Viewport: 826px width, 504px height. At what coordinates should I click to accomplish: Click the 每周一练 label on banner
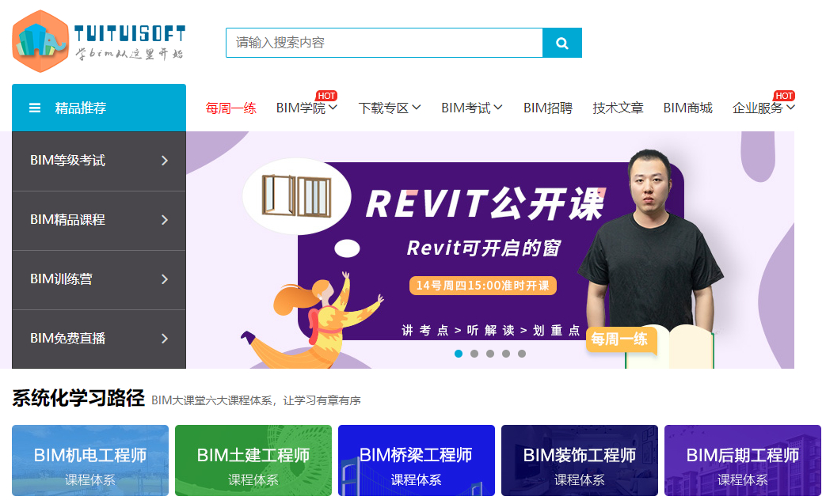pos(620,339)
